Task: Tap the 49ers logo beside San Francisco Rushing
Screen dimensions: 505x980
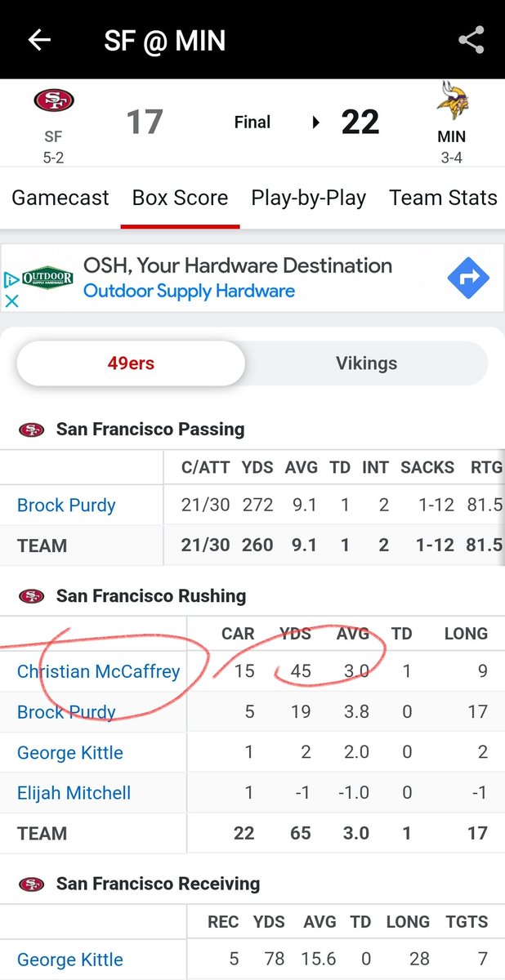Action: click(32, 596)
